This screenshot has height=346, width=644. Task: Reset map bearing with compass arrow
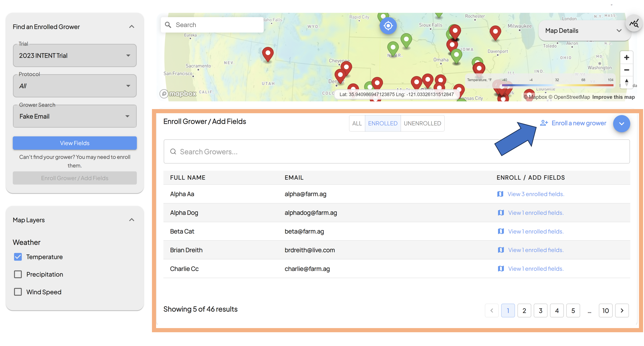(626, 82)
